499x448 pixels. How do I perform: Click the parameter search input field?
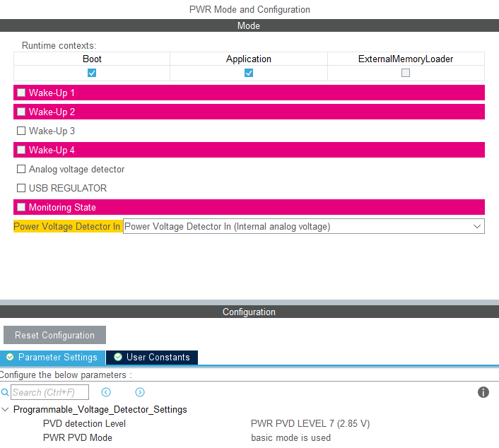click(49, 392)
